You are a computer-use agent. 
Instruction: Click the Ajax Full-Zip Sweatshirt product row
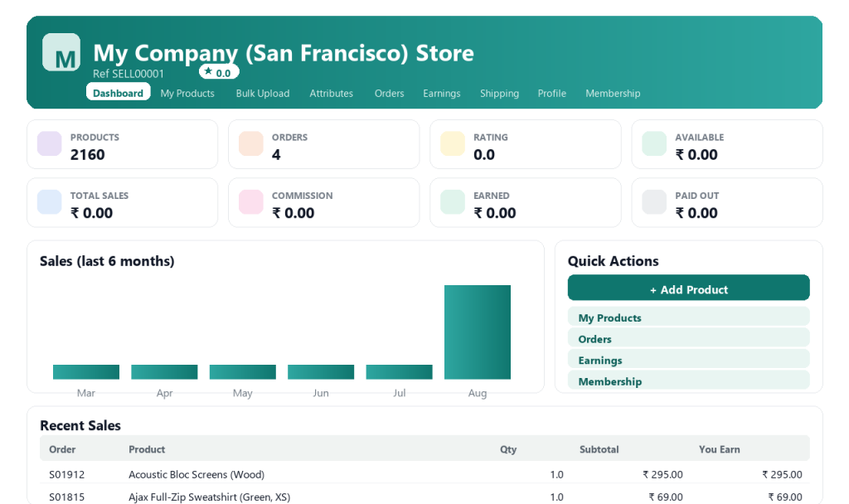[425, 497]
